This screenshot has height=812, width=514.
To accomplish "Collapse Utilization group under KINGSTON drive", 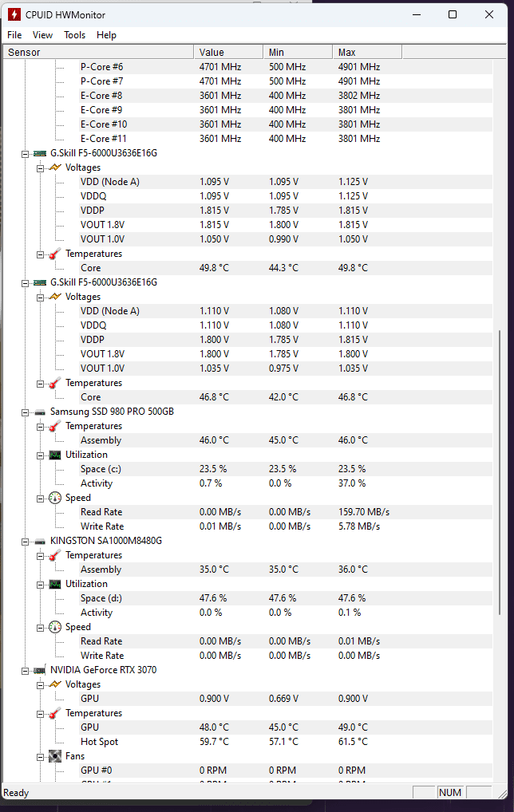I will pyautogui.click(x=40, y=585).
